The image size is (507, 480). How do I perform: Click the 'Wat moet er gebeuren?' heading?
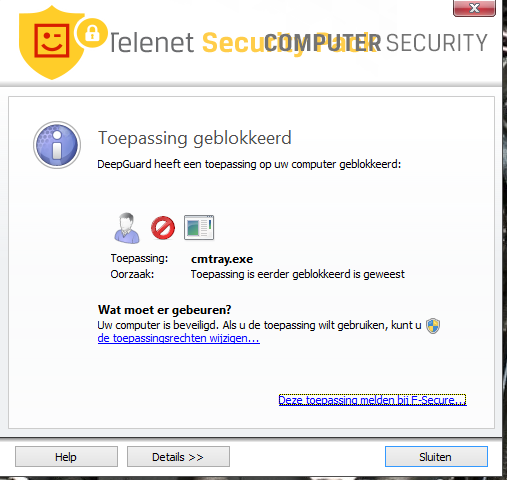(x=164, y=310)
